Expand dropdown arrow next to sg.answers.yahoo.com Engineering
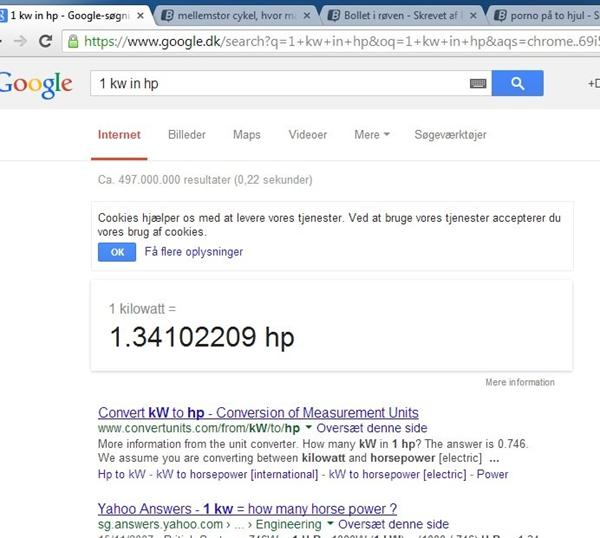Image resolution: width=600 pixels, height=538 pixels. (x=330, y=523)
